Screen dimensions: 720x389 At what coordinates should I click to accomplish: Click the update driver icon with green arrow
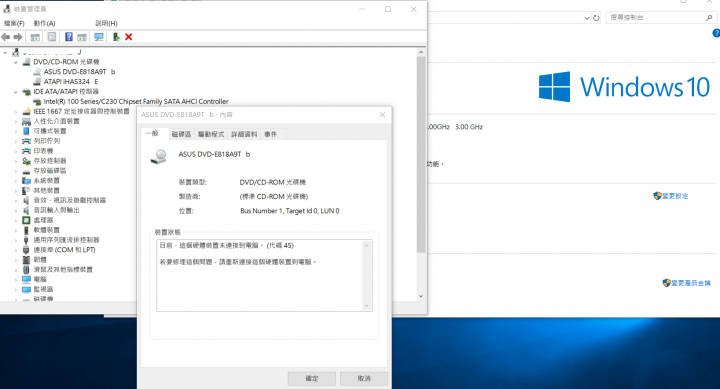(116, 37)
